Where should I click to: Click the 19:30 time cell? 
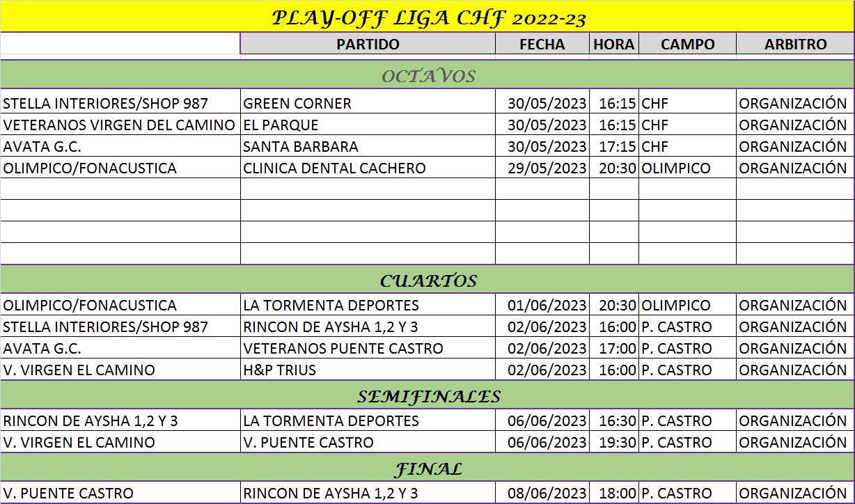tap(614, 442)
